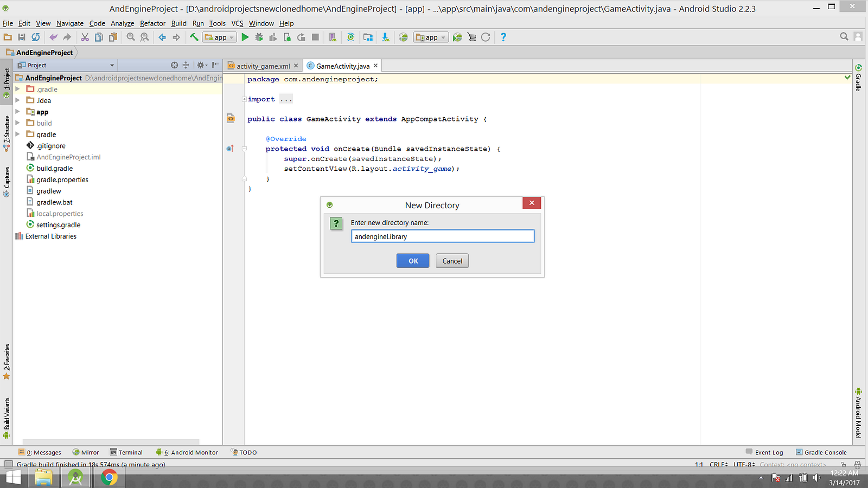Click the Undo arrow icon
The height and width of the screenshot is (488, 868).
53,37
